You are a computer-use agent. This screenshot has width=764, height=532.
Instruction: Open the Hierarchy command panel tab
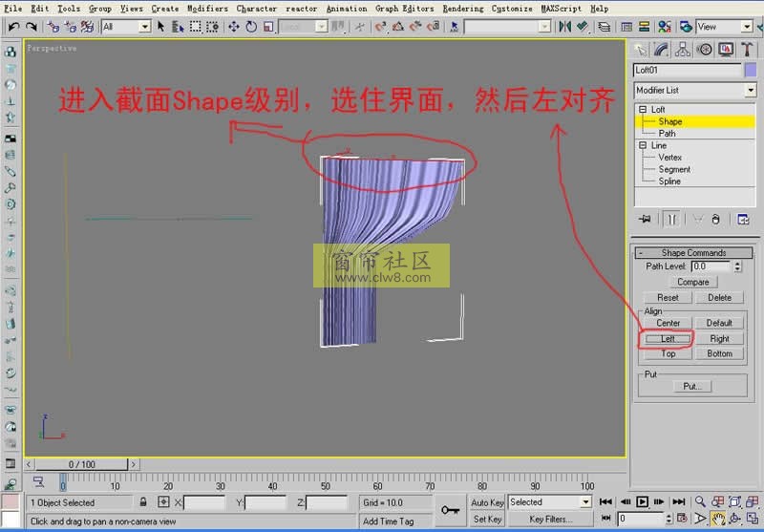coord(683,50)
